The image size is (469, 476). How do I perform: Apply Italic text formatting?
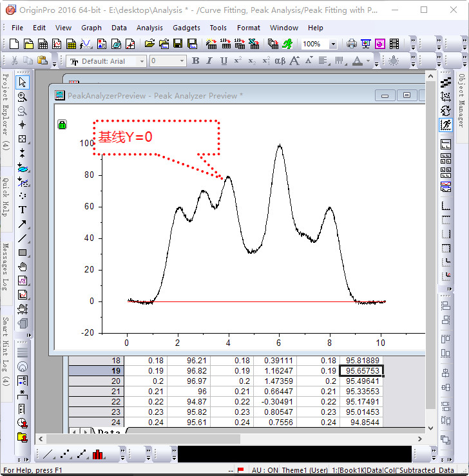tap(209, 61)
